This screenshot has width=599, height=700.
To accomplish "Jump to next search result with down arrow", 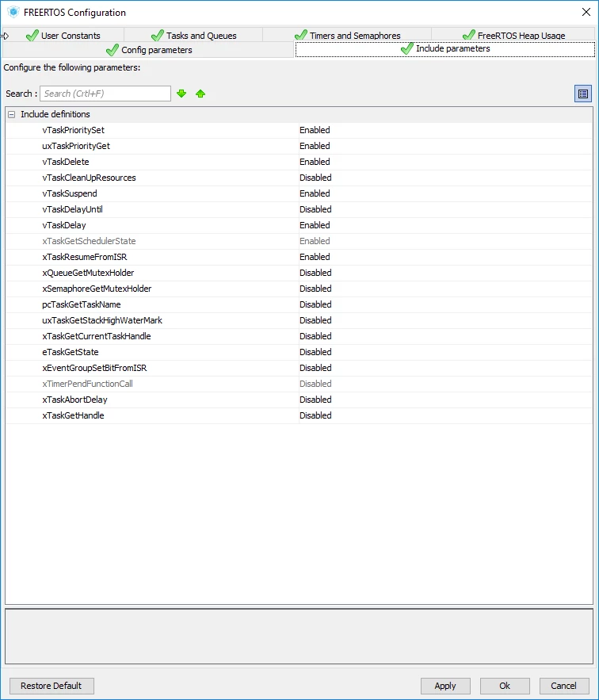I will pyautogui.click(x=181, y=94).
